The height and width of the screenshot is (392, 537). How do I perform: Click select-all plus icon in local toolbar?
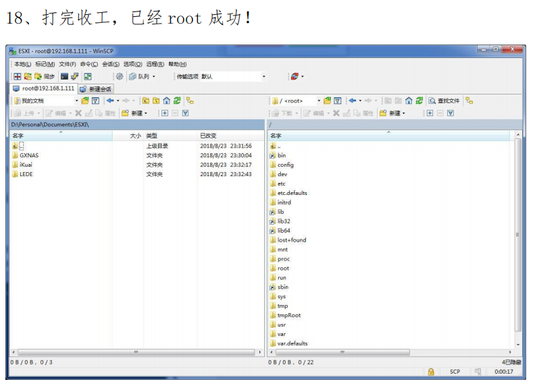[164, 113]
